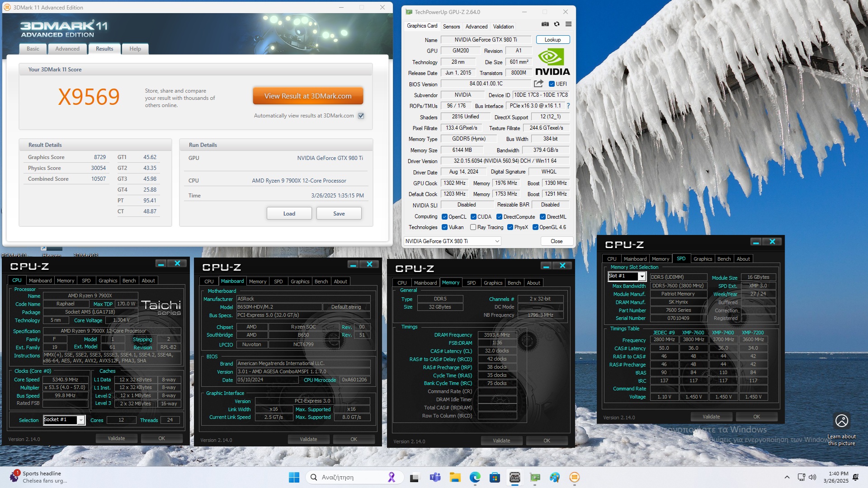Screen dimensions: 868x488
Task: Click the GPU-Z taskbar icon
Action: [x=535, y=477]
